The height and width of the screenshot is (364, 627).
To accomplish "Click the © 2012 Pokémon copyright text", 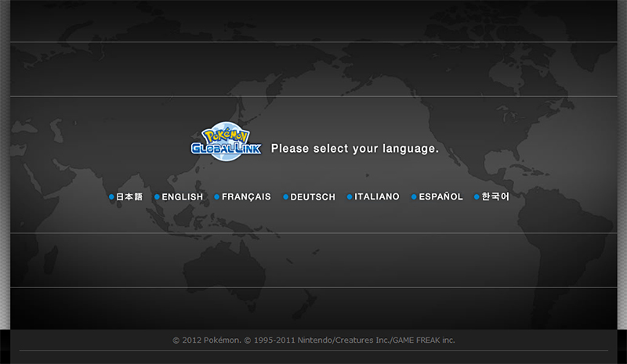I will [314, 340].
